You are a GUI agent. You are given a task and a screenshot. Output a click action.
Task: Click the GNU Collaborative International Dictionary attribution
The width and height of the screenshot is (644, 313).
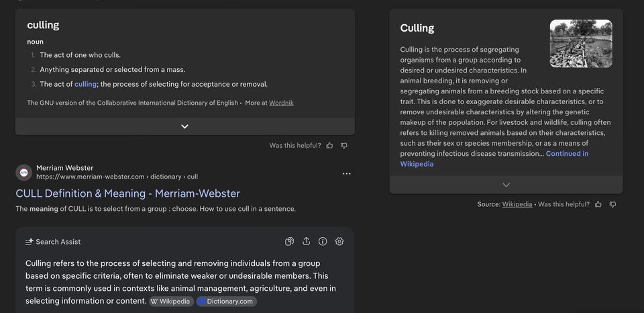coord(132,103)
